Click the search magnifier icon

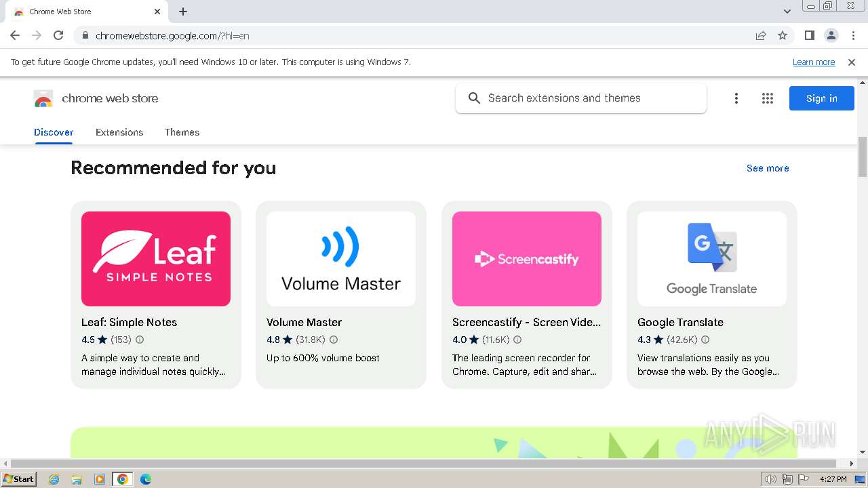(474, 98)
